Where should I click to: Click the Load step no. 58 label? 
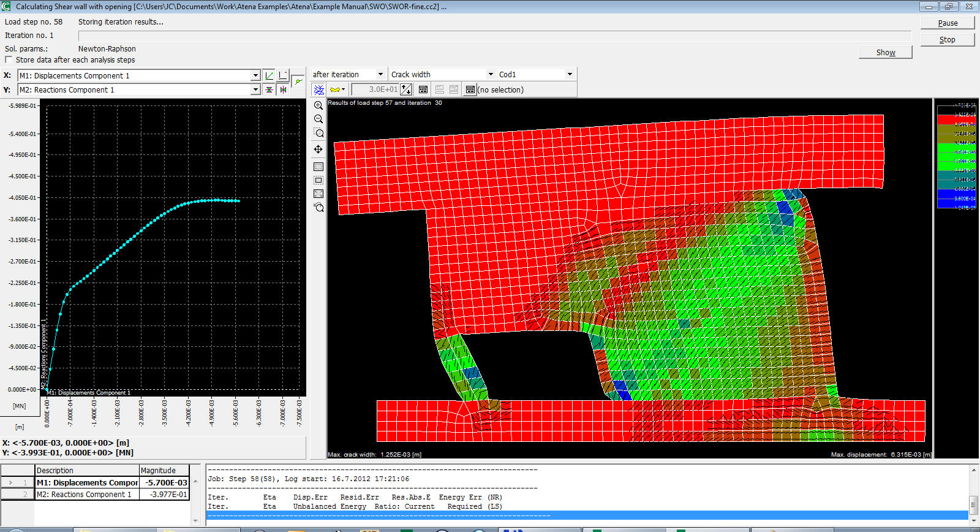[x=34, y=21]
